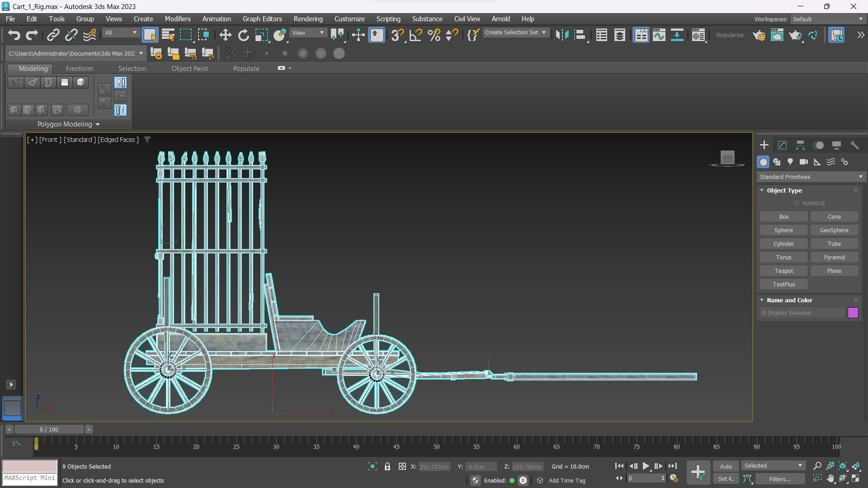Select the Helpers category icon
Image resolution: width=868 pixels, height=488 pixels.
[817, 162]
